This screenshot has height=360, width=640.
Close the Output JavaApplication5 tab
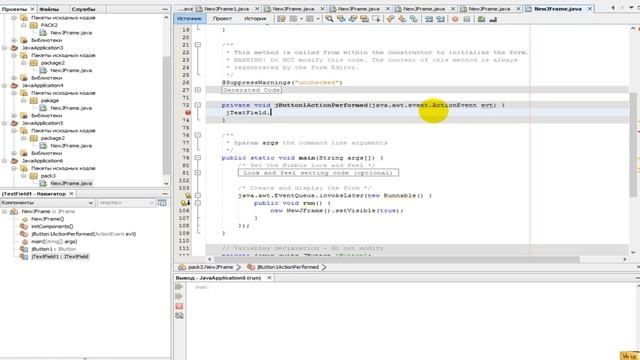269,278
